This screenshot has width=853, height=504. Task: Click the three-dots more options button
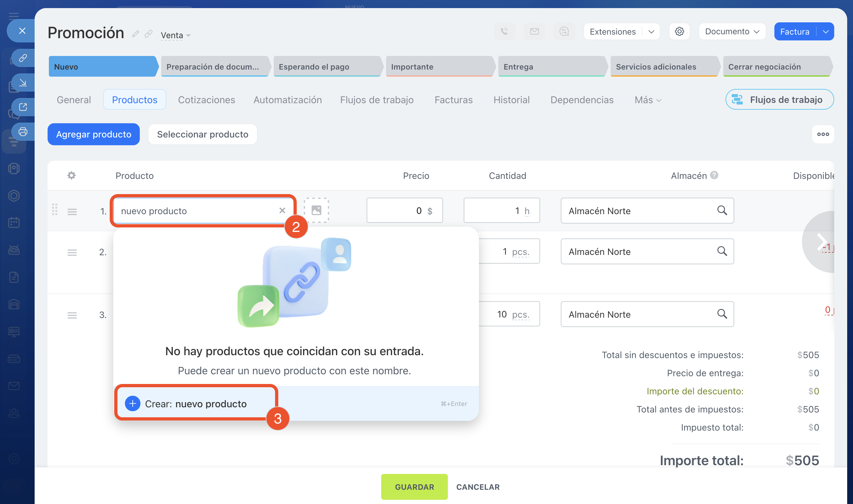(x=823, y=134)
